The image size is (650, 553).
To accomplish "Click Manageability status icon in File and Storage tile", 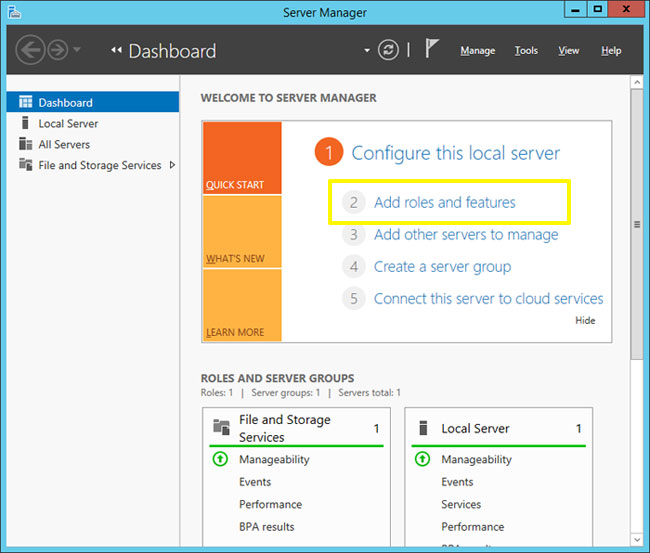I will (220, 459).
